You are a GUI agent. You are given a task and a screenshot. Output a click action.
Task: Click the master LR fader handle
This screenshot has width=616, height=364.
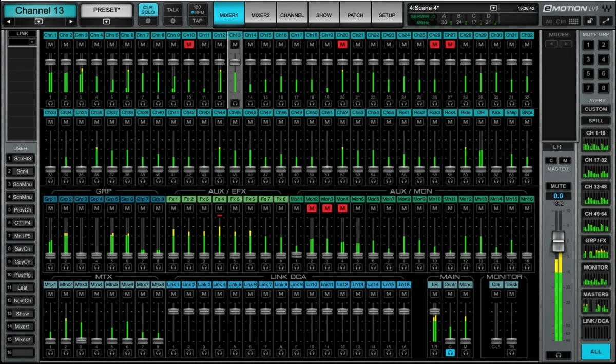[558, 241]
